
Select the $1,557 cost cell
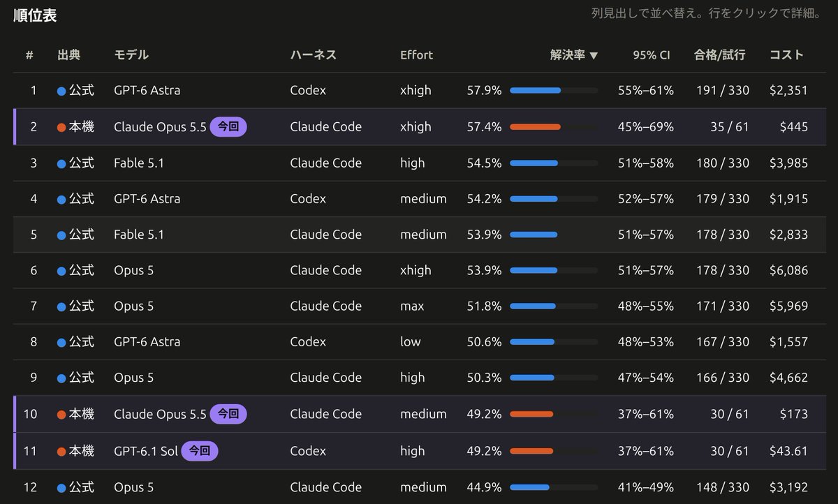click(788, 341)
